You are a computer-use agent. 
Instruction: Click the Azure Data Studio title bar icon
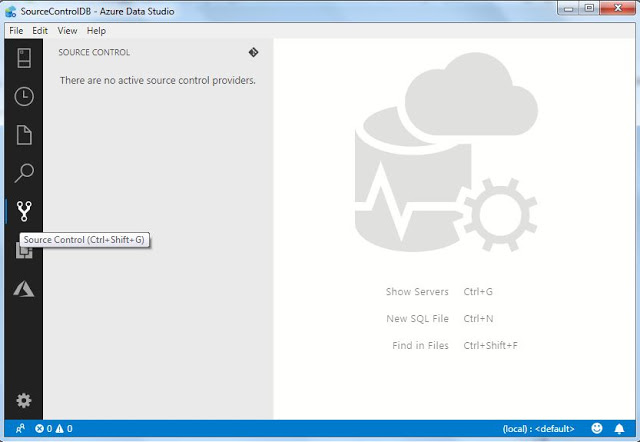point(11,11)
